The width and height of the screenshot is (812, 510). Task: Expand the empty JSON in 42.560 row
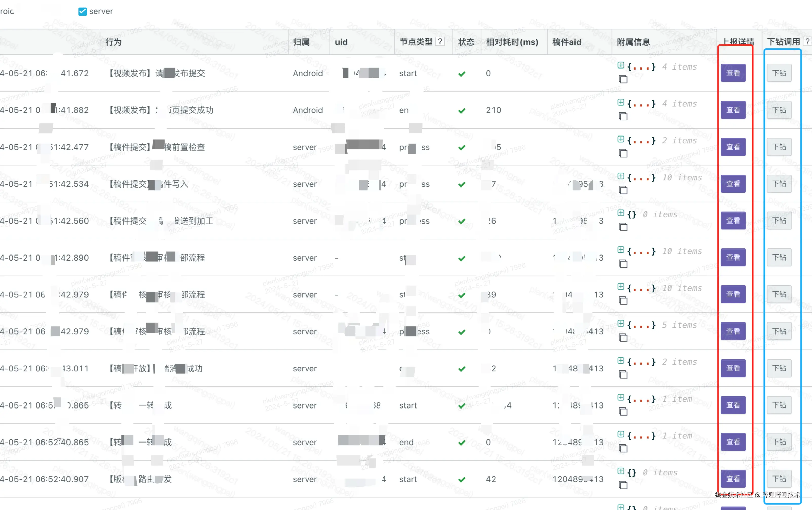click(620, 213)
